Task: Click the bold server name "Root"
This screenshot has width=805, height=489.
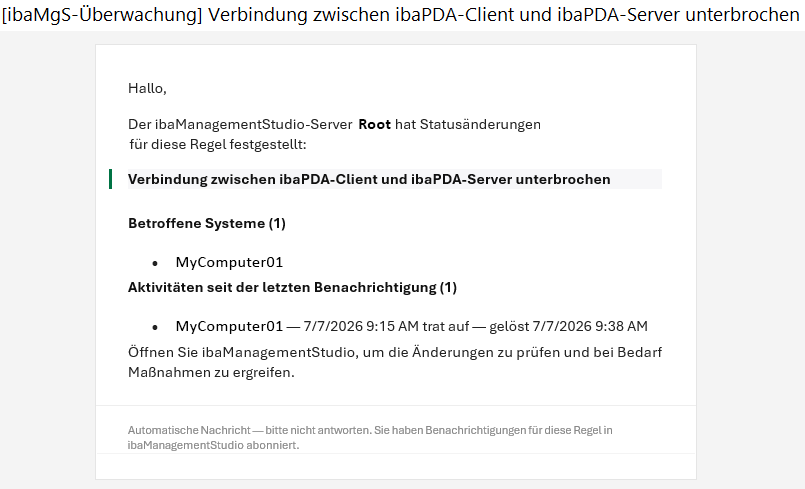Action: click(x=374, y=124)
